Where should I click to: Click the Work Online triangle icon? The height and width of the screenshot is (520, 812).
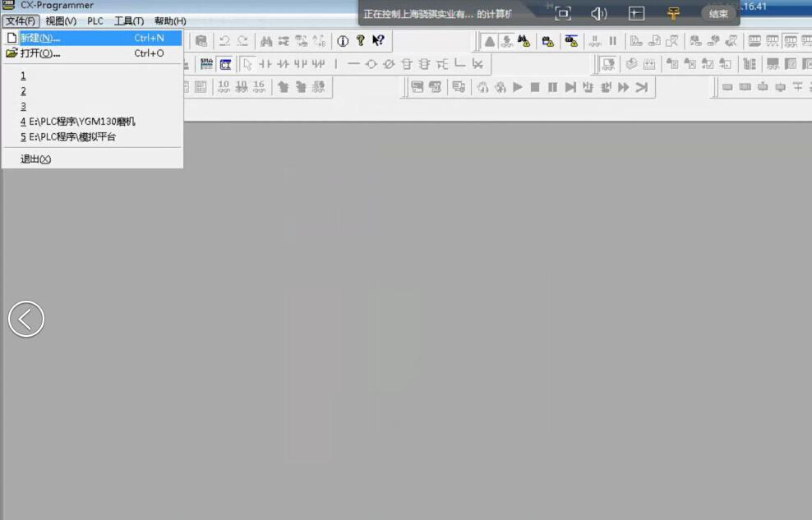coord(490,41)
